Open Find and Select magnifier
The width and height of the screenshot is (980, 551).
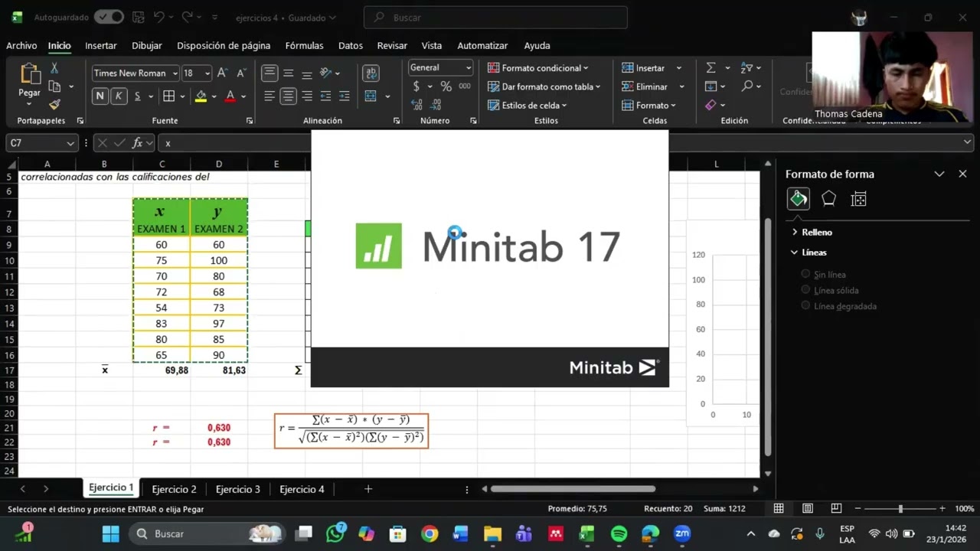tap(747, 86)
